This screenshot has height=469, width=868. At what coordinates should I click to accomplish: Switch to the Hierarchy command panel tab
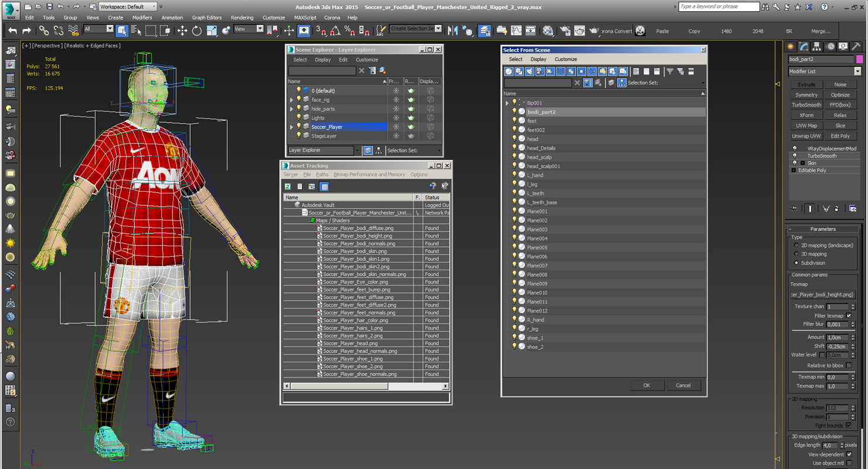click(x=817, y=46)
